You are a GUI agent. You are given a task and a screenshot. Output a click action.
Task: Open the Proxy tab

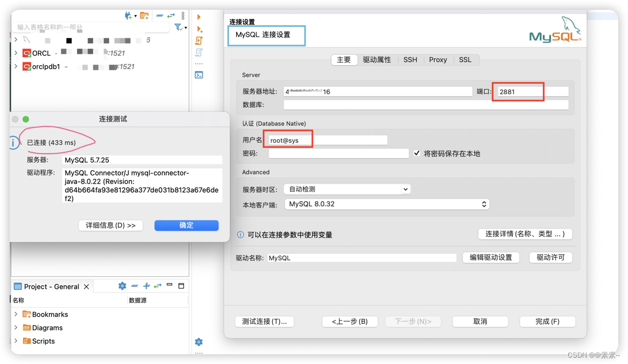tap(438, 60)
